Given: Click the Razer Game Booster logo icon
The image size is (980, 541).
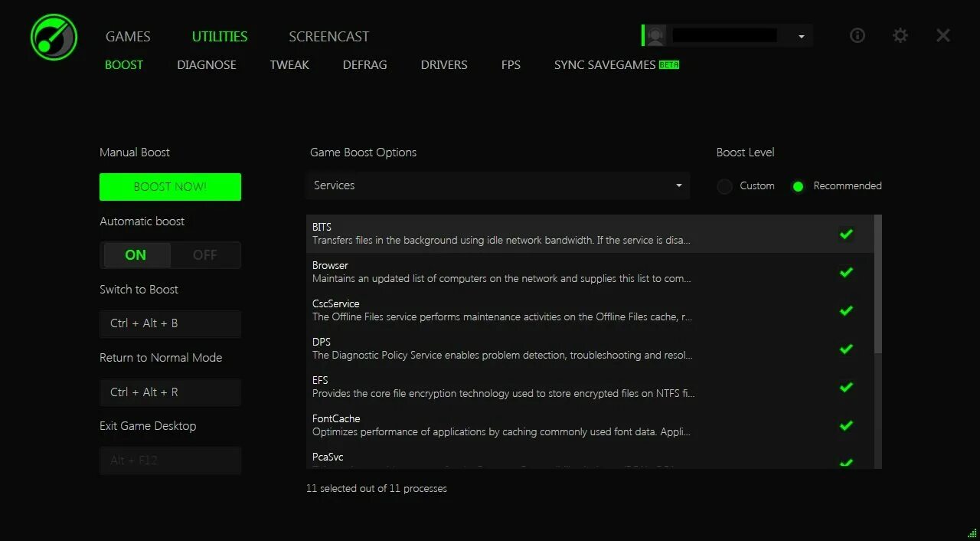Looking at the screenshot, I should [54, 37].
